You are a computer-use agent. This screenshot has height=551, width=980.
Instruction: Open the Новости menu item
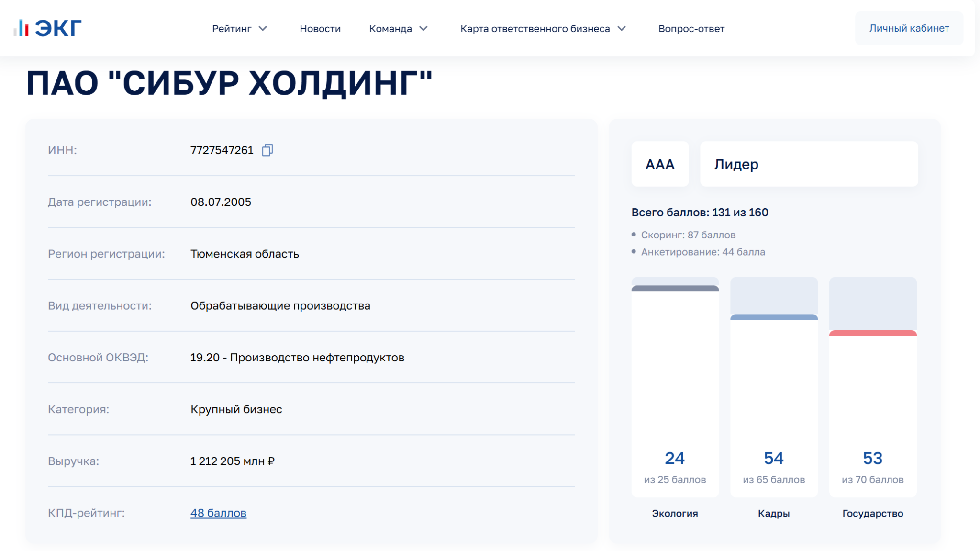(x=320, y=29)
